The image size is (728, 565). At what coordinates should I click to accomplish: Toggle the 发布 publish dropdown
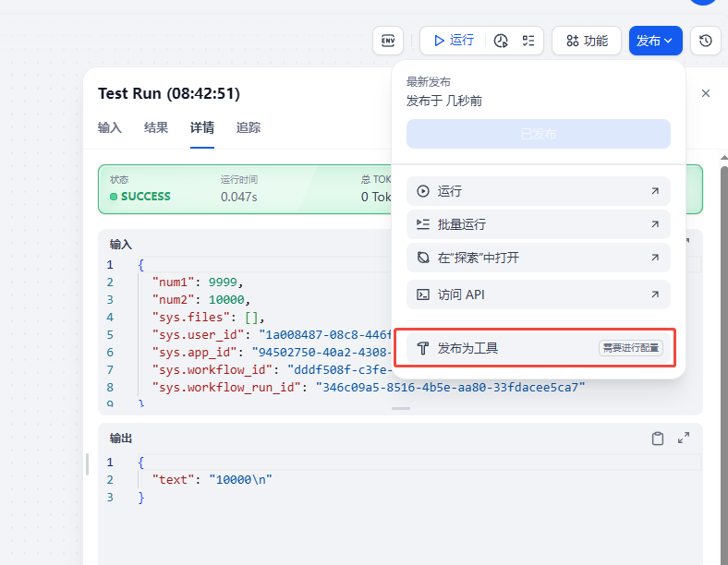[656, 41]
